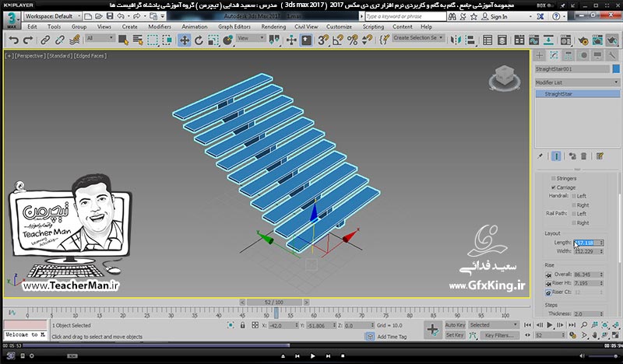623x364 pixels.
Task: Toggle Angle Snap
Action: (338, 40)
